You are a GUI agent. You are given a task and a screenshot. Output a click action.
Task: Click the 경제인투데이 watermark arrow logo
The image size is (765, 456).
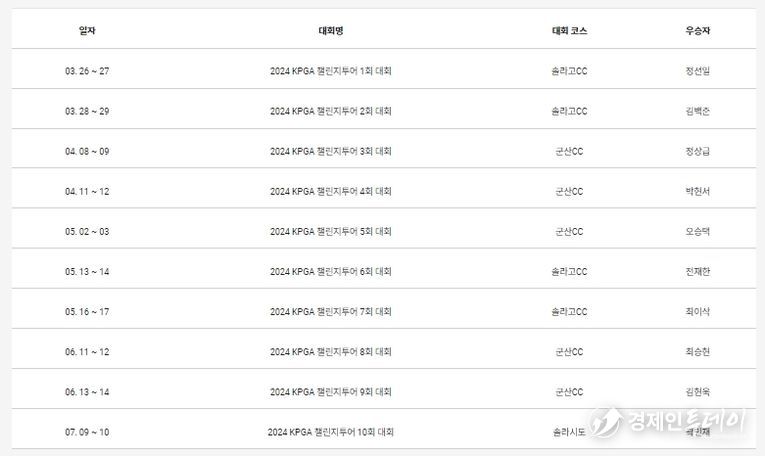[605, 421]
